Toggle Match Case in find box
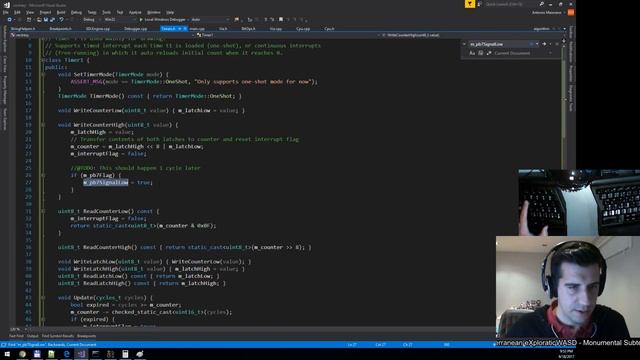 472,53
